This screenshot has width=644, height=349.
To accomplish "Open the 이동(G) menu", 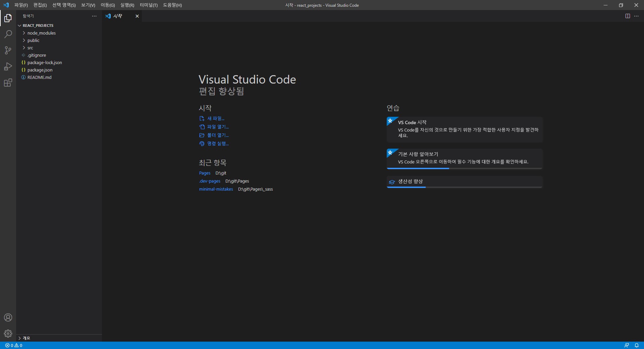I will [x=108, y=5].
